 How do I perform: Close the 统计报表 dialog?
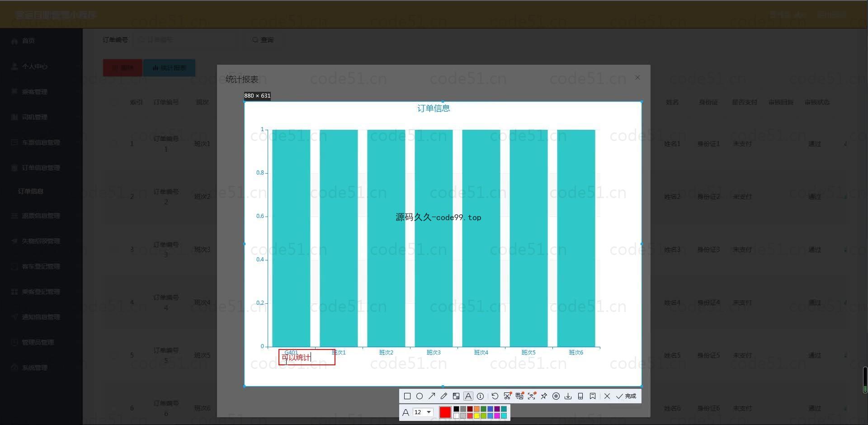[637, 78]
